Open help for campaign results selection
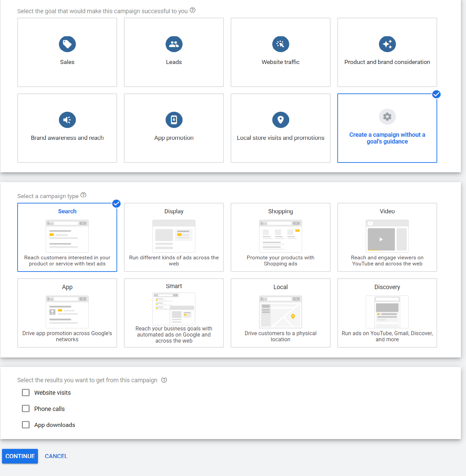466x476 pixels. tap(164, 380)
